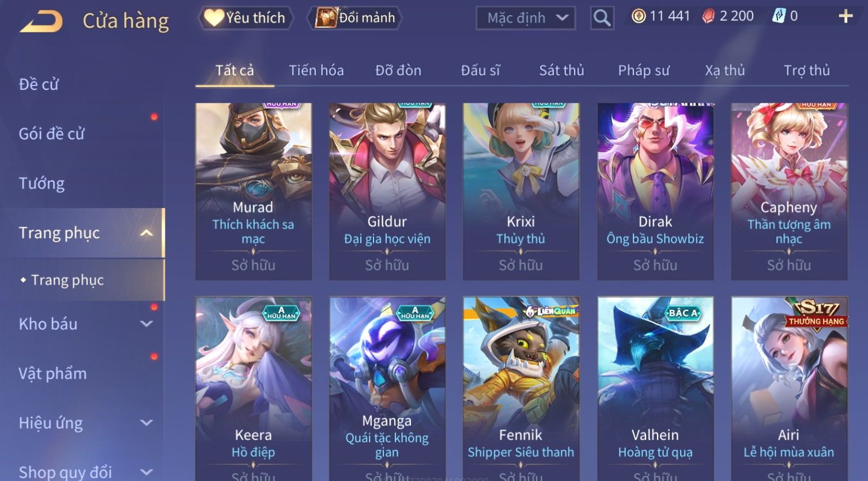This screenshot has height=481, width=868.
Task: Expand the Kho báu sidebar section
Action: (x=146, y=324)
